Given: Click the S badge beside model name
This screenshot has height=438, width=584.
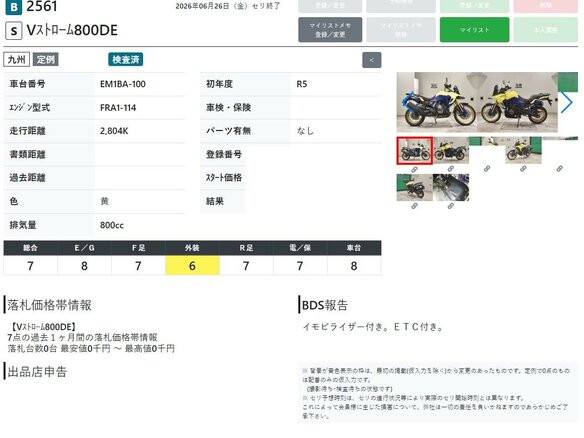Looking at the screenshot, I should [x=14, y=31].
